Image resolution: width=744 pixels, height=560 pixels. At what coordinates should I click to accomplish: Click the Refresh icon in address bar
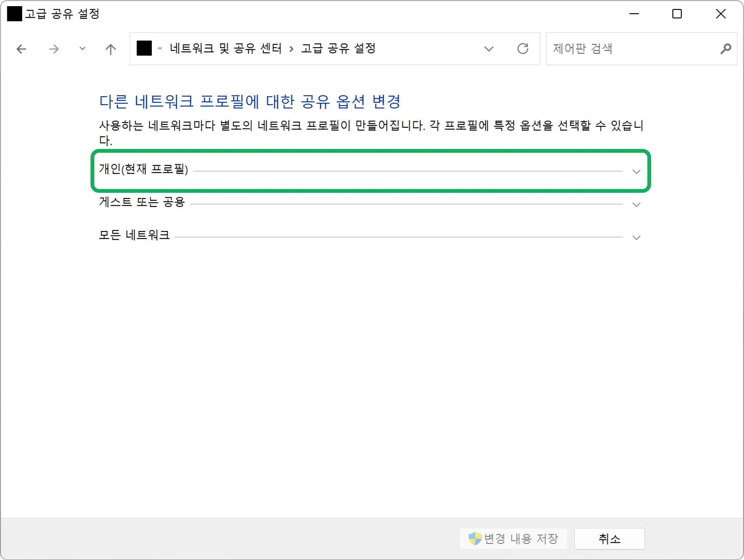[522, 49]
